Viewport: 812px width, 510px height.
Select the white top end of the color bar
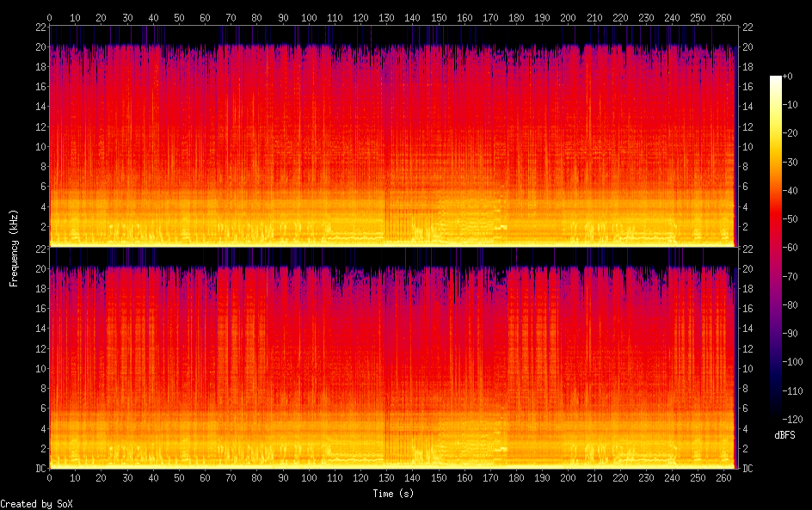pos(776,79)
